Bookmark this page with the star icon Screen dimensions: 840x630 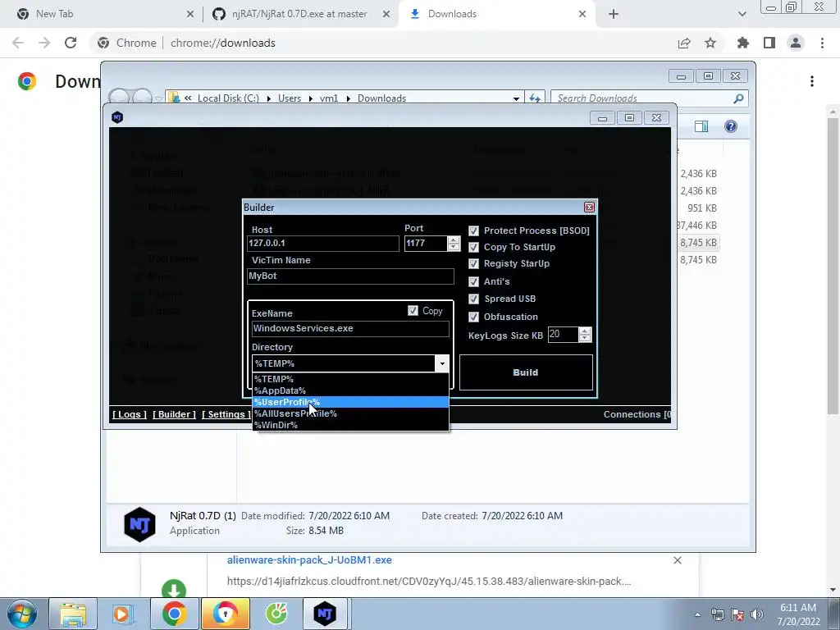click(710, 43)
